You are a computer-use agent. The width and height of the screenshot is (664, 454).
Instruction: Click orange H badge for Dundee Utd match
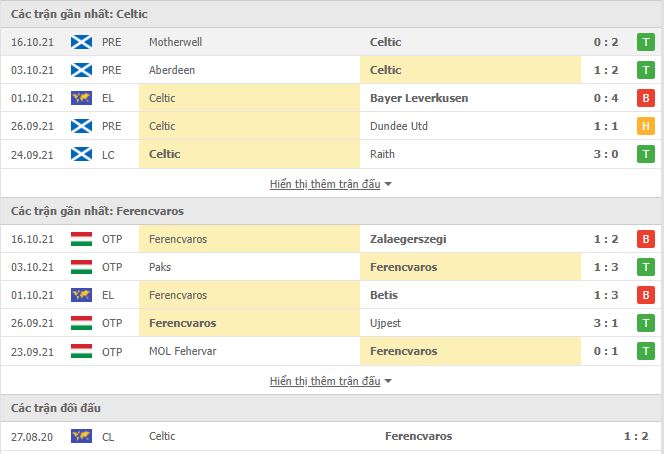646,126
